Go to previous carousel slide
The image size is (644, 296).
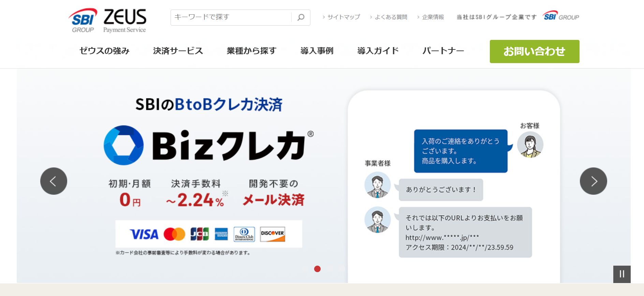coord(54,181)
